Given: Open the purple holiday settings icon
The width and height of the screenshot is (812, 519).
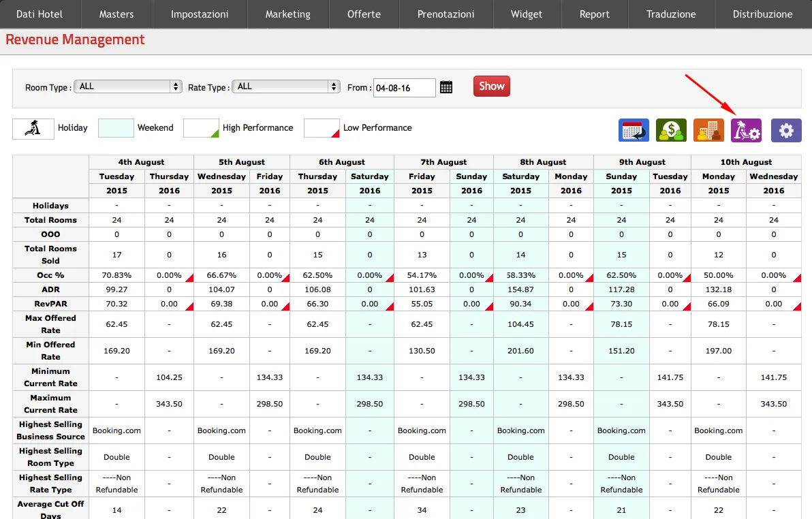Looking at the screenshot, I should pyautogui.click(x=746, y=130).
